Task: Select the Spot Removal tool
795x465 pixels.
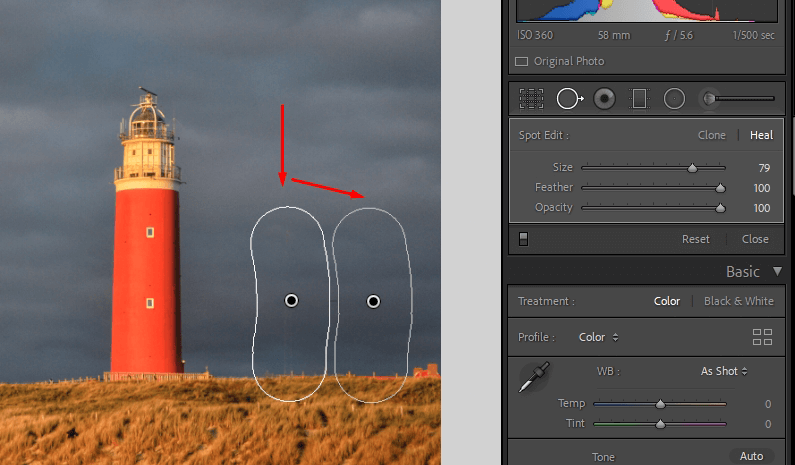Action: [570, 98]
